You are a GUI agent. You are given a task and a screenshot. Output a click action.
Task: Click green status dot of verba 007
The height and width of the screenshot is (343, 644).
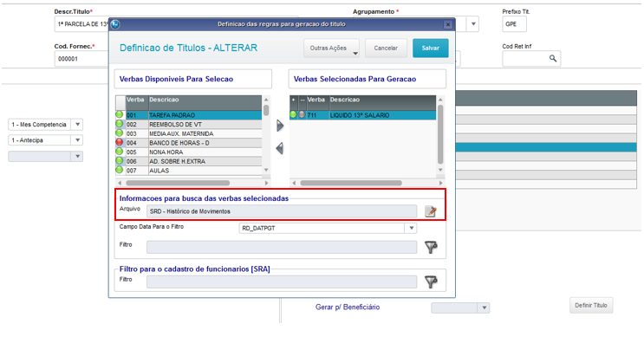point(120,170)
